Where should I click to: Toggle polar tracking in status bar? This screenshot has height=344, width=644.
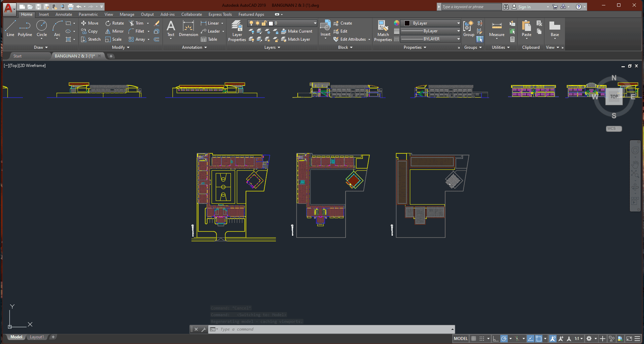coord(504,339)
